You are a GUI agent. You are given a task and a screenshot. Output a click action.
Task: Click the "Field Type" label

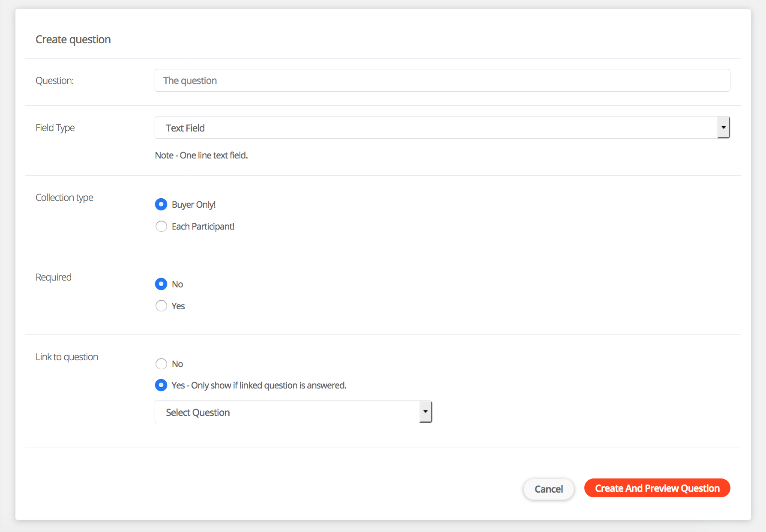pos(55,128)
